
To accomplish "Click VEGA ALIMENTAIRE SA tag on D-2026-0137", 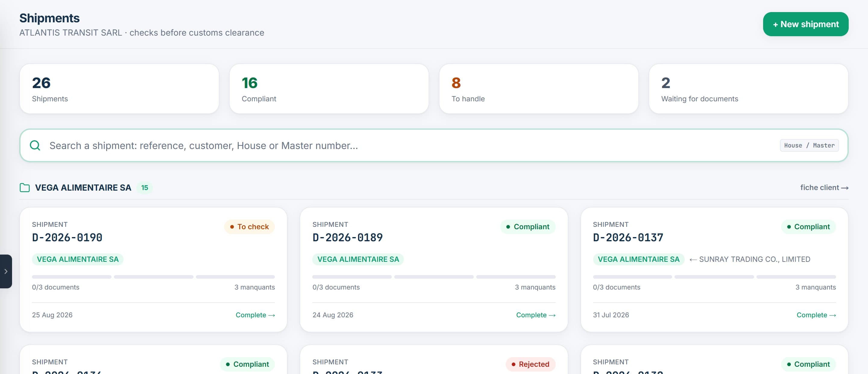I will [x=638, y=259].
